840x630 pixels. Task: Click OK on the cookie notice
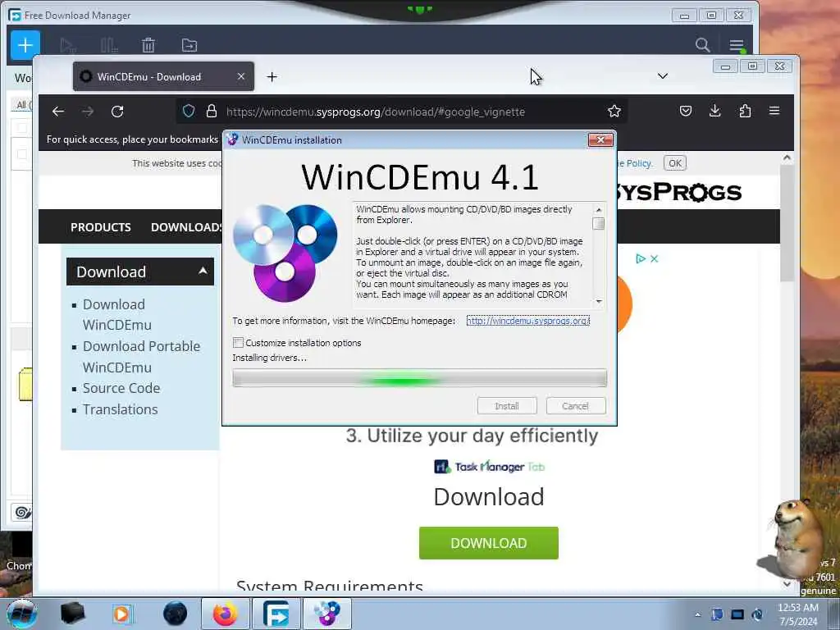675,163
